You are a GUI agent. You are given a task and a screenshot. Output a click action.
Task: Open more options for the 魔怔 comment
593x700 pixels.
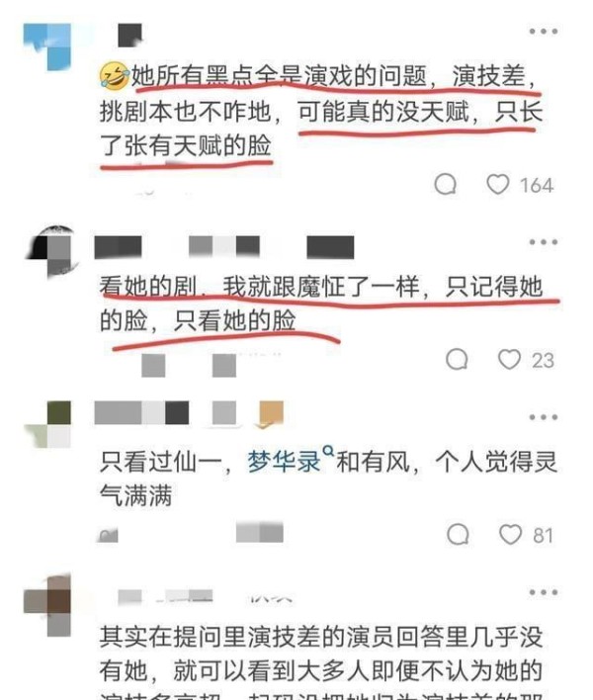(543, 242)
